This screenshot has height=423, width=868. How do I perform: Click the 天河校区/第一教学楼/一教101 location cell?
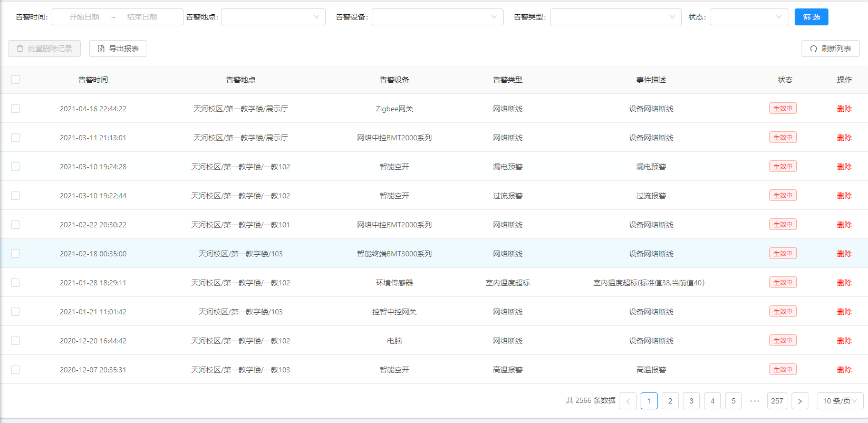point(241,225)
